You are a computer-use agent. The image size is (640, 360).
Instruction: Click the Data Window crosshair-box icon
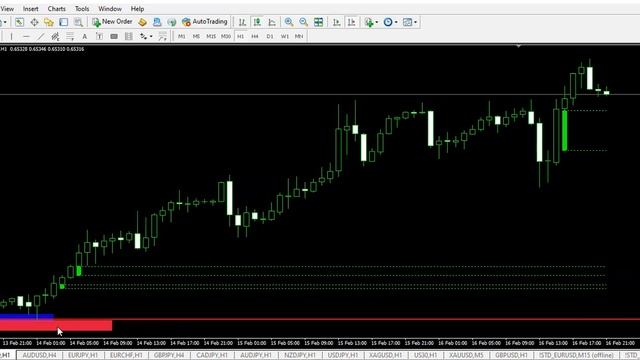click(34, 22)
